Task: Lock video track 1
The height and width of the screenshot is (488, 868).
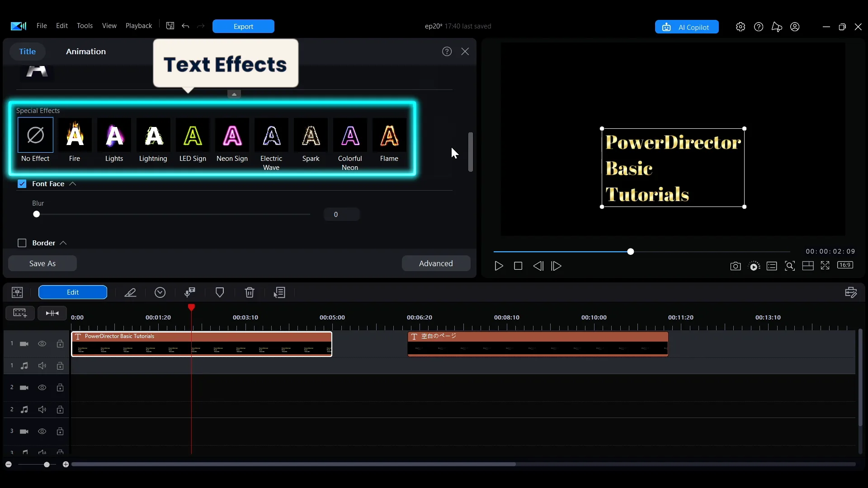Action: point(60,344)
